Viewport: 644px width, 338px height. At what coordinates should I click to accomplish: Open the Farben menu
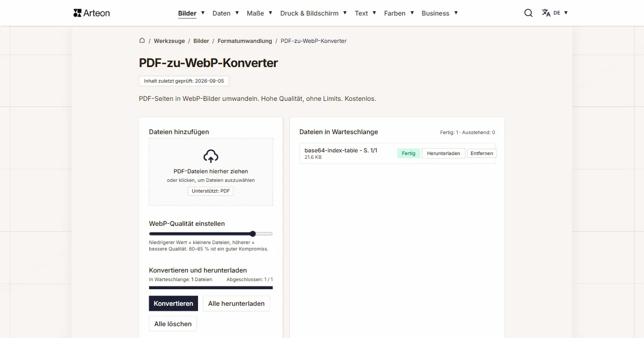tap(395, 13)
